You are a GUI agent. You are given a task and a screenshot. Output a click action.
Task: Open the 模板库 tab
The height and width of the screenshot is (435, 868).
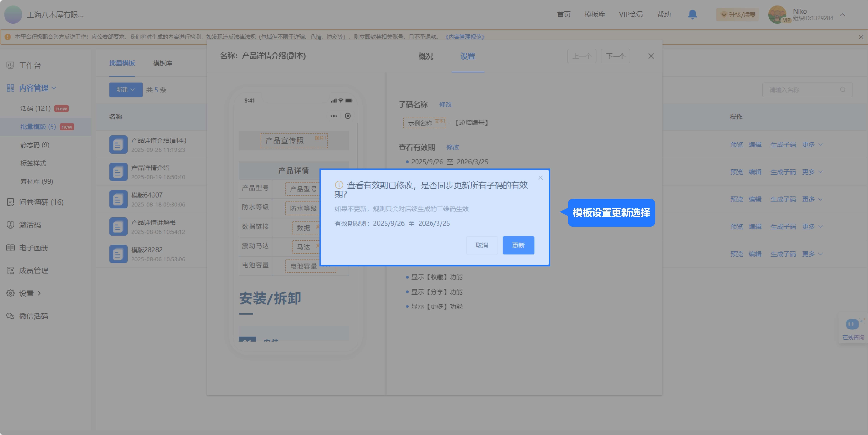163,63
